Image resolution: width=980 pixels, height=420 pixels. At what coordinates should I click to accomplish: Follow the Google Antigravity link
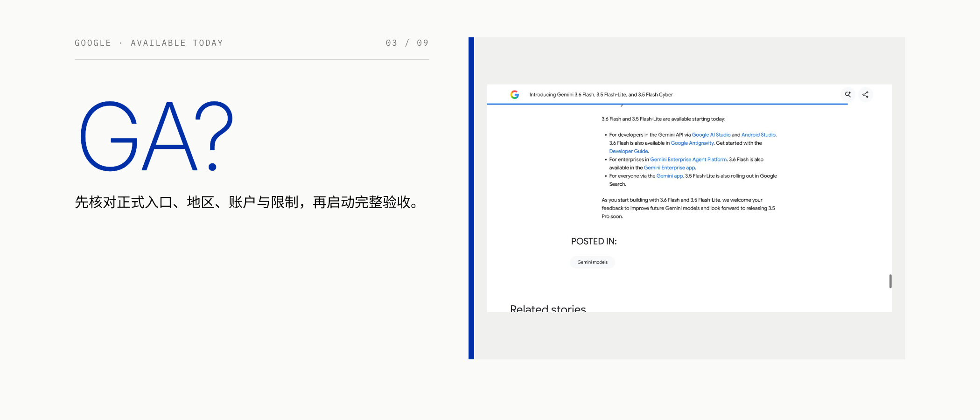click(x=692, y=143)
